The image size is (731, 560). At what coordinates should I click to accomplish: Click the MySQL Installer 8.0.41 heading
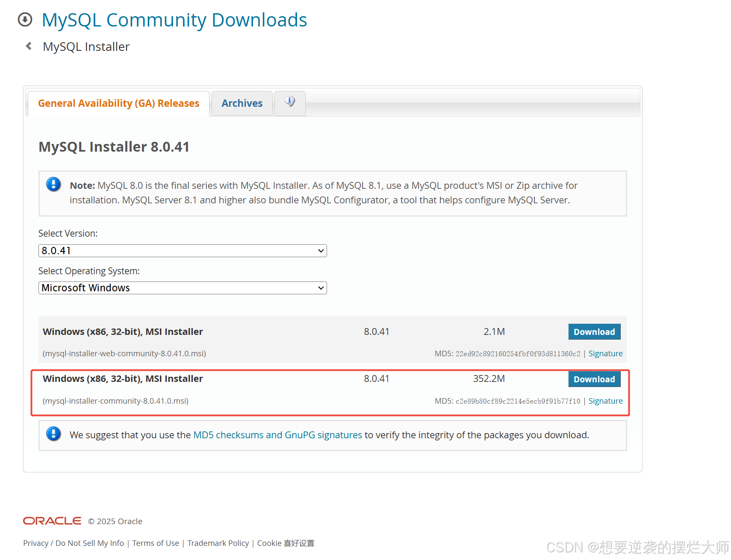[x=114, y=147]
